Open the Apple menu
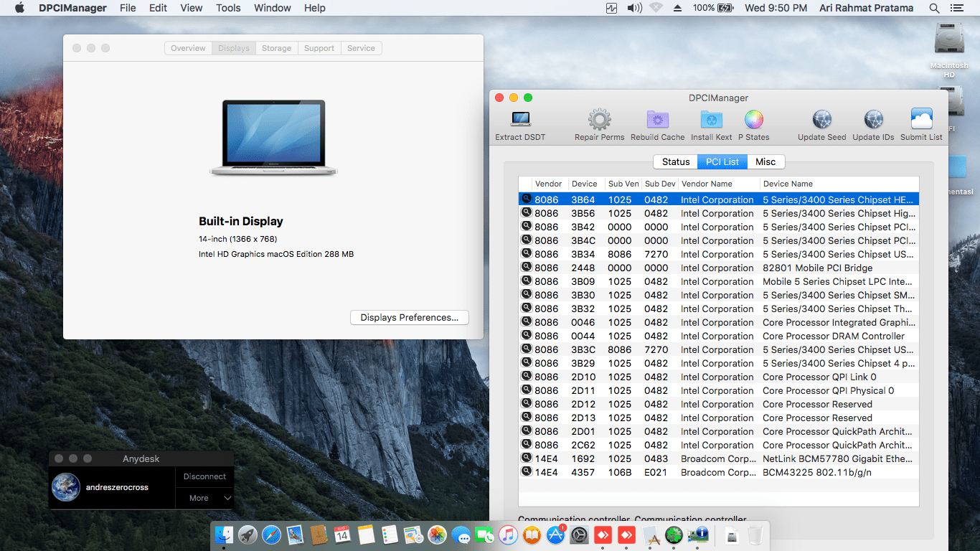980x551 pixels. tap(19, 8)
